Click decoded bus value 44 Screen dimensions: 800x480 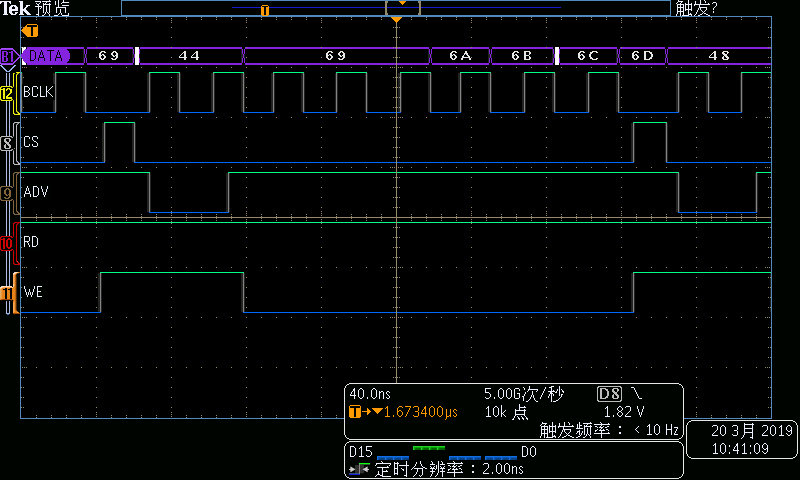(189, 56)
